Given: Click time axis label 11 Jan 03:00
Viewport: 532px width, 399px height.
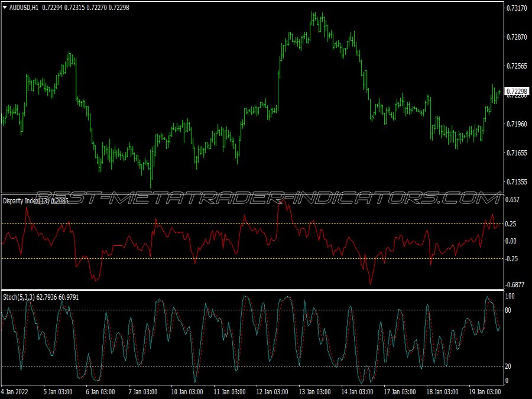Looking at the screenshot, I should (229, 391).
